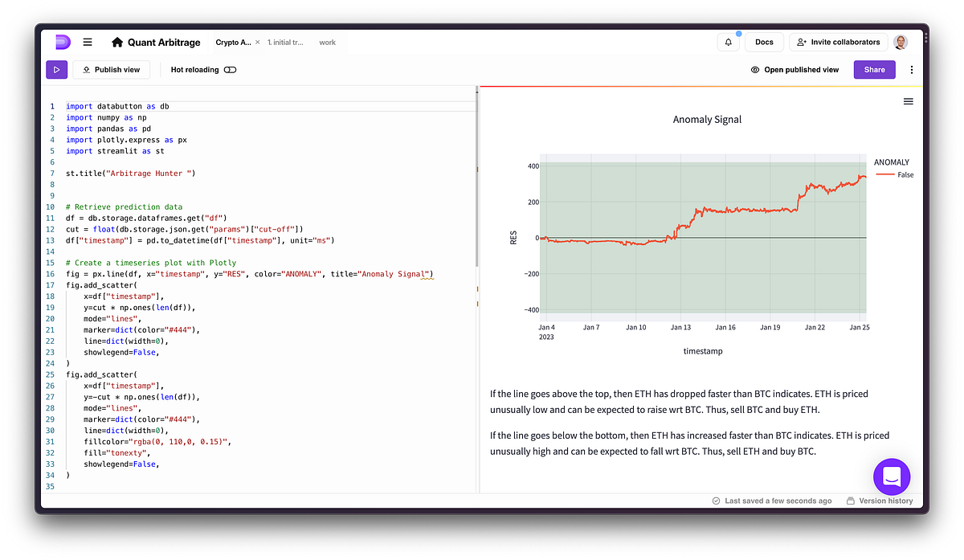Open the Databutton logo icon

pos(63,42)
